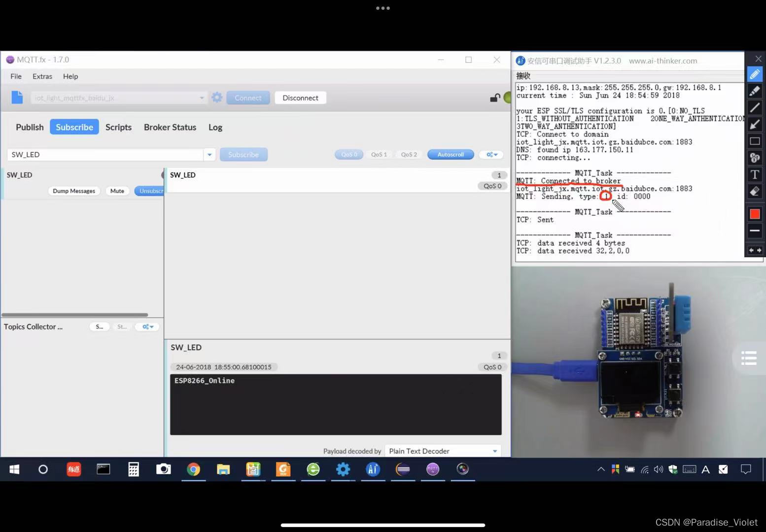Switch to Eclipse IDE on taskbar
This screenshot has height=532, width=766.
[x=403, y=469]
